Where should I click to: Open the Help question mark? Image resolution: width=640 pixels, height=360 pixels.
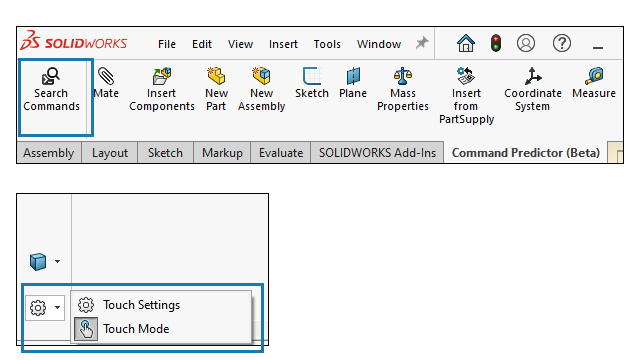pos(562,43)
